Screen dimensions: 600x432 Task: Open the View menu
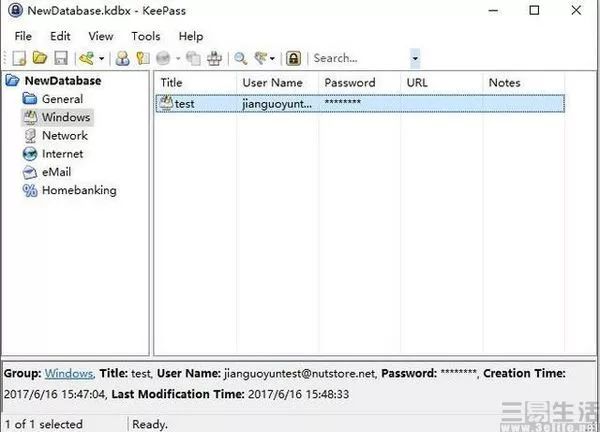tap(101, 36)
